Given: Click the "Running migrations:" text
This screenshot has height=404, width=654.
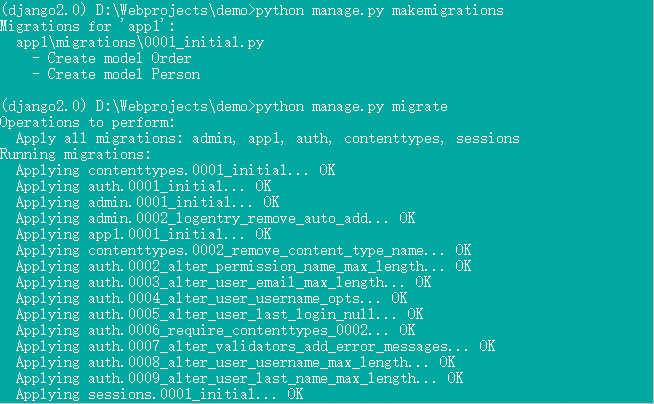Looking at the screenshot, I should (x=75, y=154).
